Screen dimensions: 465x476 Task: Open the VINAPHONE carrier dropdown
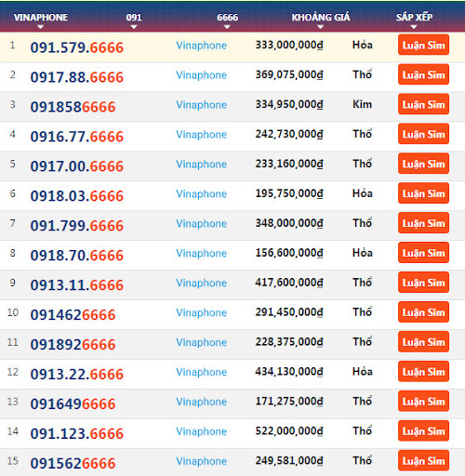41,20
